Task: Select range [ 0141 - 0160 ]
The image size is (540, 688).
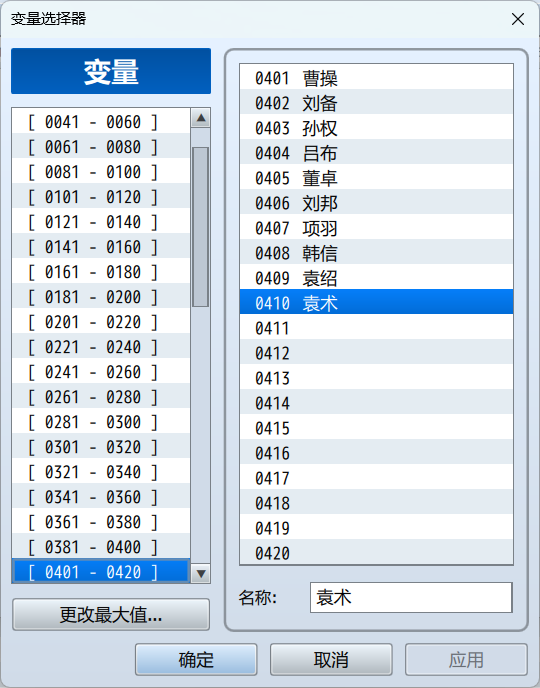Action: click(x=101, y=247)
